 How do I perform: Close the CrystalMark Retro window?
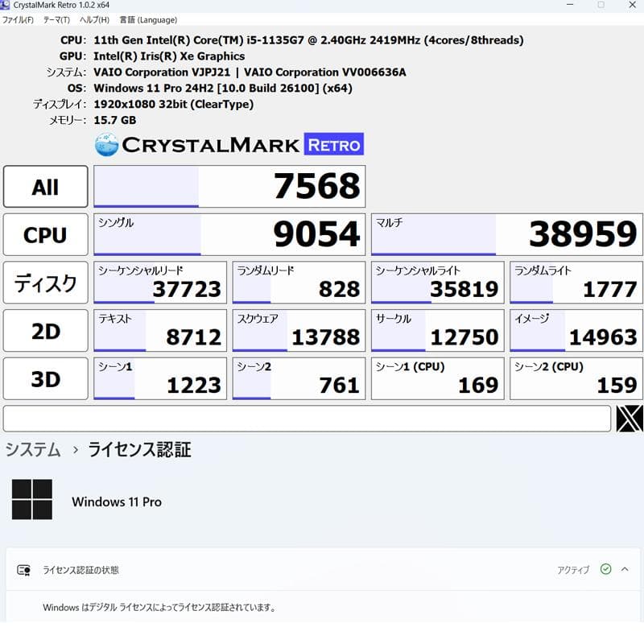click(x=633, y=5)
